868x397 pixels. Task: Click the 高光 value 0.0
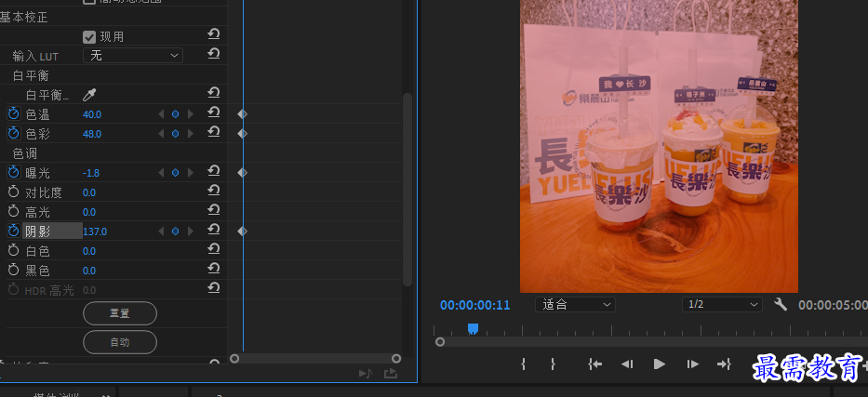(x=89, y=212)
